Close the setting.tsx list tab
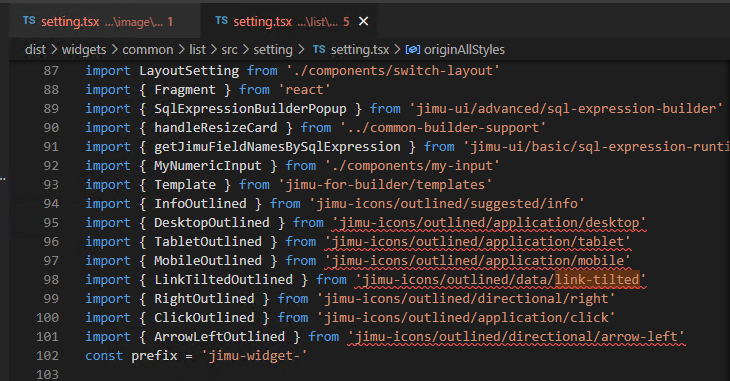The image size is (730, 381). coord(364,21)
